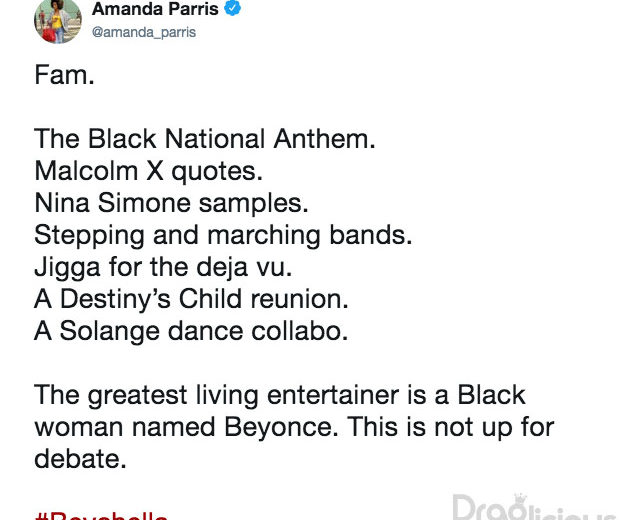This screenshot has height=520, width=628.
Task: Open the red hashtag at tweet bottom
Action: pyautogui.click(x=101, y=515)
